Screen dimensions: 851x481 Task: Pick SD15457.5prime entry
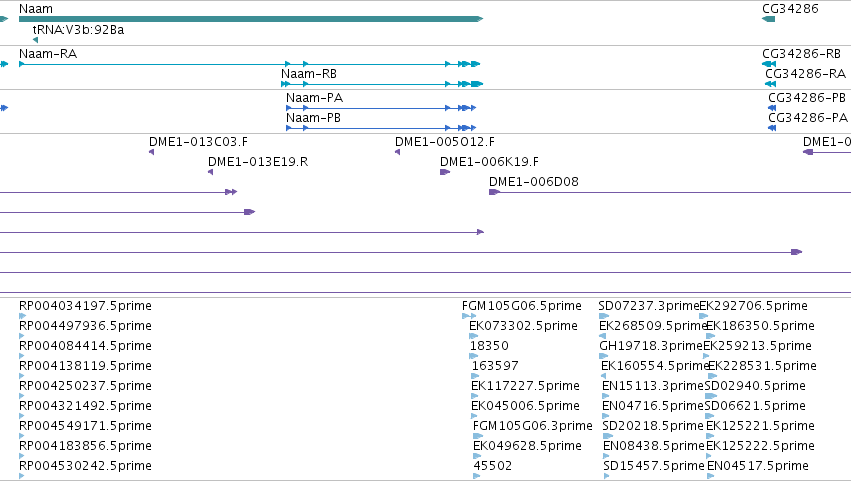[653, 466]
